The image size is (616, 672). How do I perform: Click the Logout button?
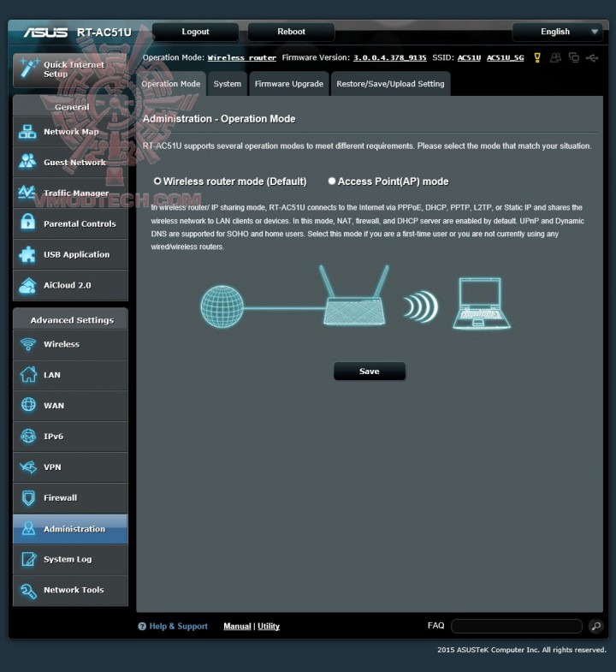pos(195,32)
